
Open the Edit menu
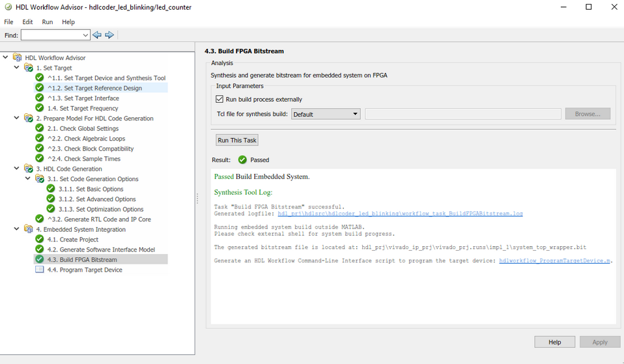pos(27,21)
